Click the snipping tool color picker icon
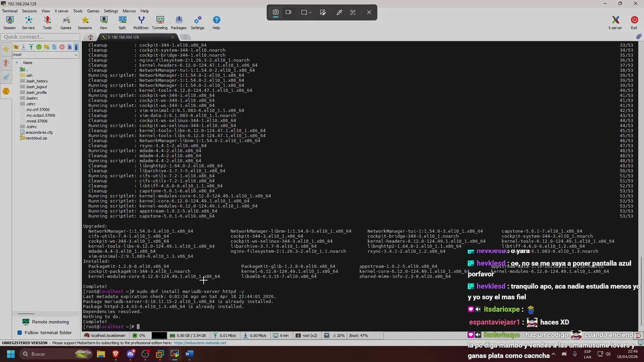 point(339,12)
